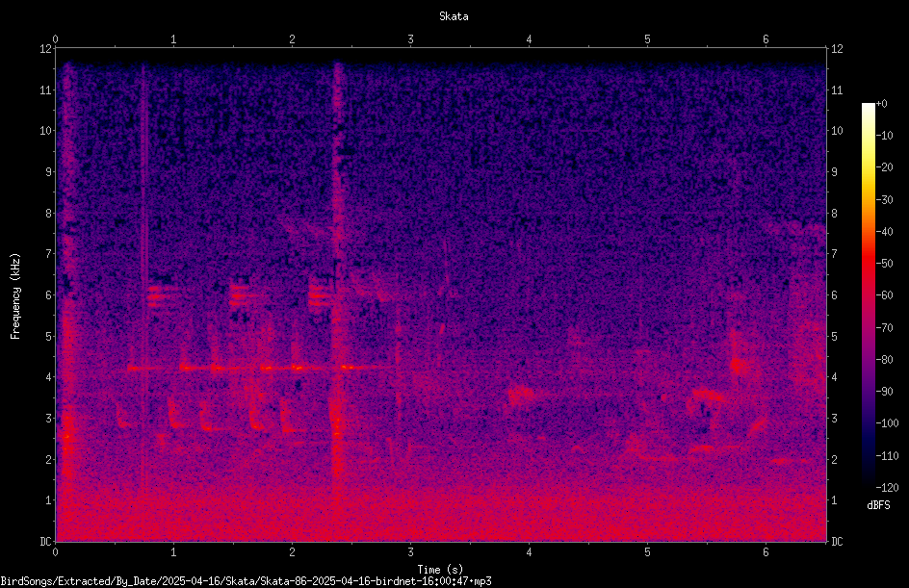Click the 1 second mark on the bottom axis
Viewport: 909px width, 588px height.
click(173, 552)
